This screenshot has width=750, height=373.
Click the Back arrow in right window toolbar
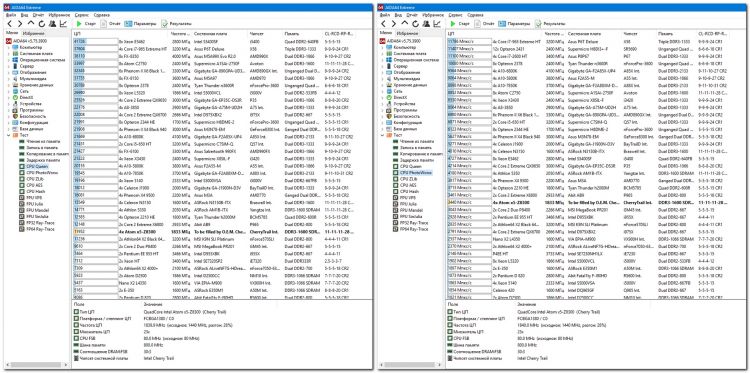tap(383, 23)
